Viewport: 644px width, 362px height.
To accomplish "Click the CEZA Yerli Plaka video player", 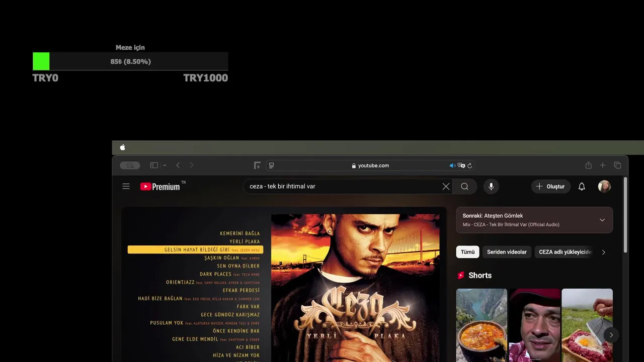I will coord(284,285).
